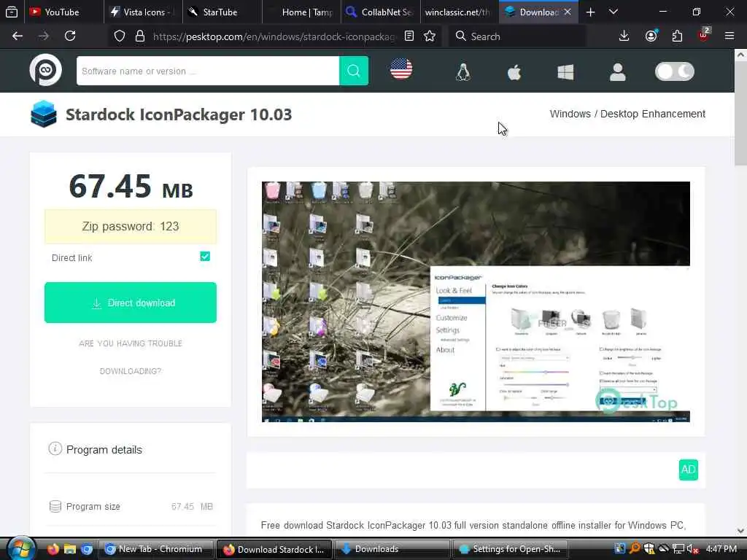The image size is (747, 560).
Task: Open the Windows Start orb
Action: (x=20, y=548)
